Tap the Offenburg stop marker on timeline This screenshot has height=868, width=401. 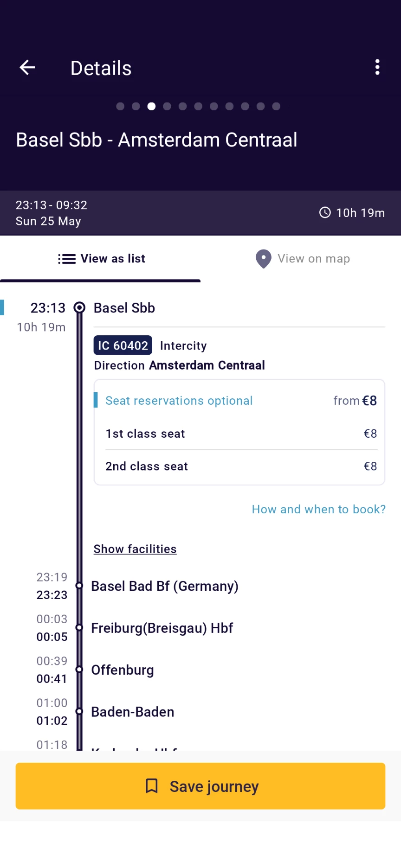click(x=79, y=670)
